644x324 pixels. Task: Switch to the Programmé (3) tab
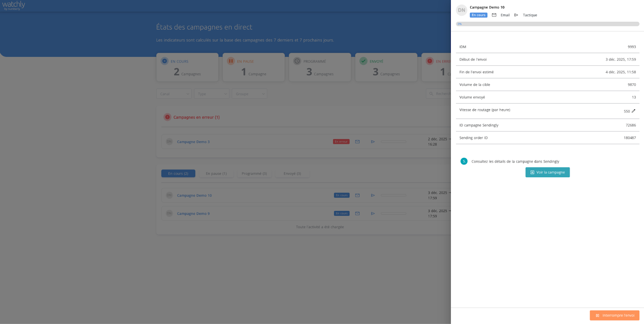point(254,173)
